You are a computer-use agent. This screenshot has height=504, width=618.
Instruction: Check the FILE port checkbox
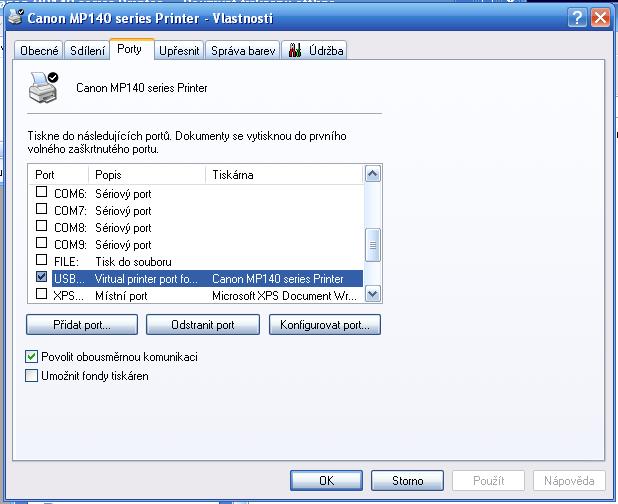click(41, 260)
